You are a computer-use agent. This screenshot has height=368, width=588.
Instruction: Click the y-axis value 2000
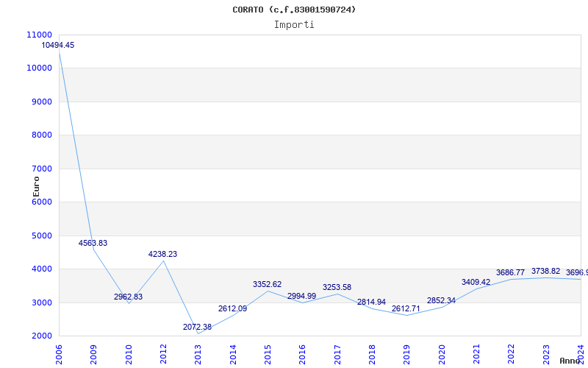tap(40, 336)
